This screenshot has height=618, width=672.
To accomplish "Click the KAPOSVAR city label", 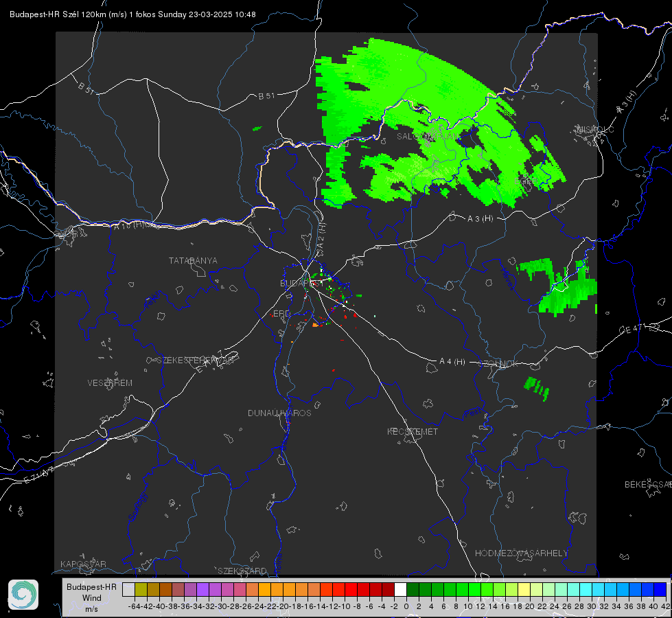I will click(83, 564).
